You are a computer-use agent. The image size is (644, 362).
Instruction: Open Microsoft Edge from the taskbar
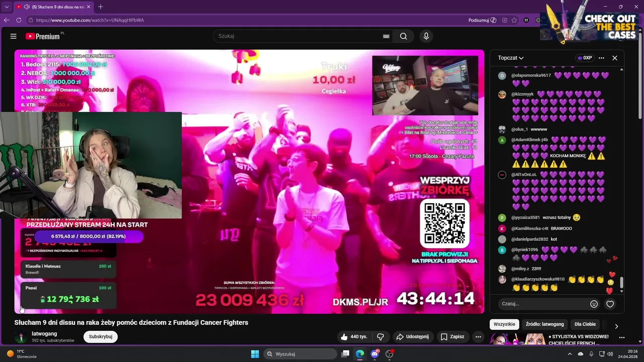pos(360,354)
